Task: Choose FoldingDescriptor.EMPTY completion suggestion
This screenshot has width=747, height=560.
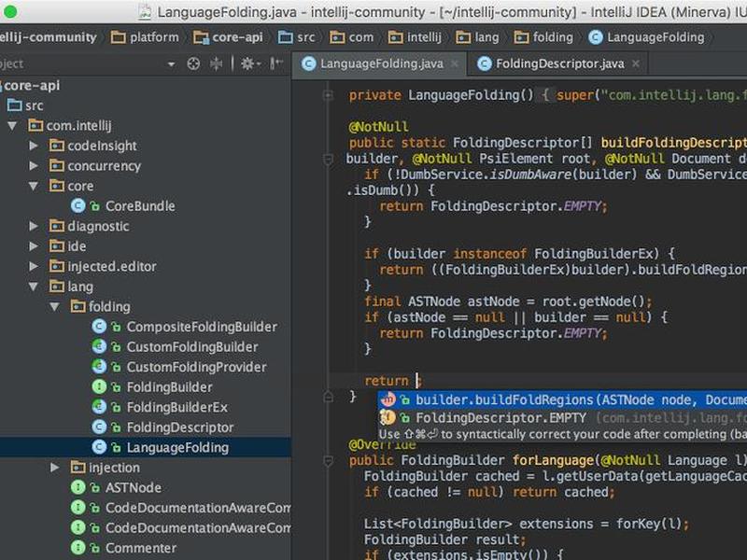Action: point(562,418)
